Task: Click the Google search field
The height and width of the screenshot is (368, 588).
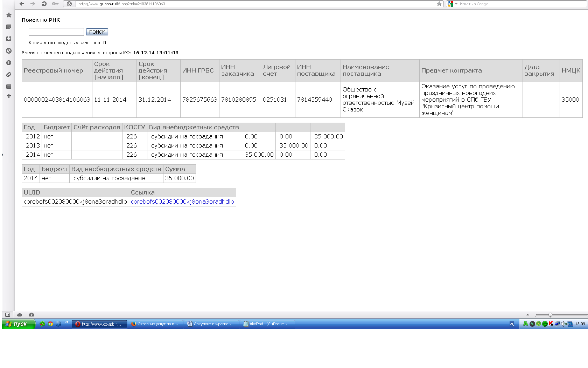Action: coord(523,4)
